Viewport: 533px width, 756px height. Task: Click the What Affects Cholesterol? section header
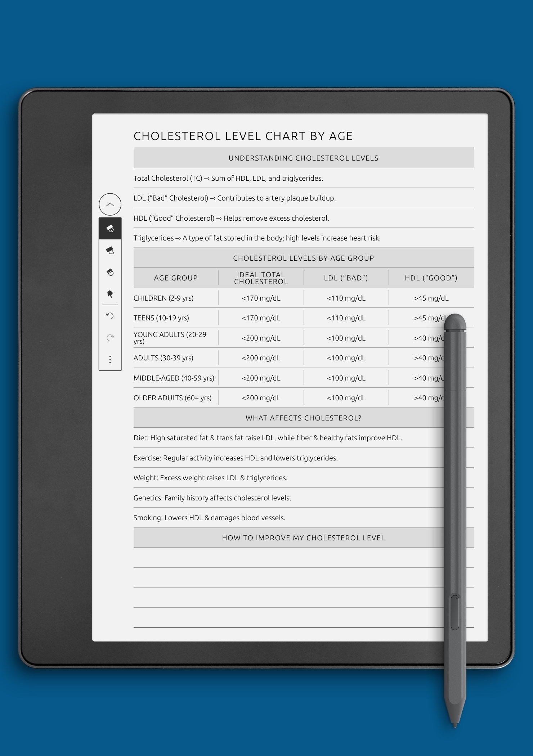coord(304,418)
